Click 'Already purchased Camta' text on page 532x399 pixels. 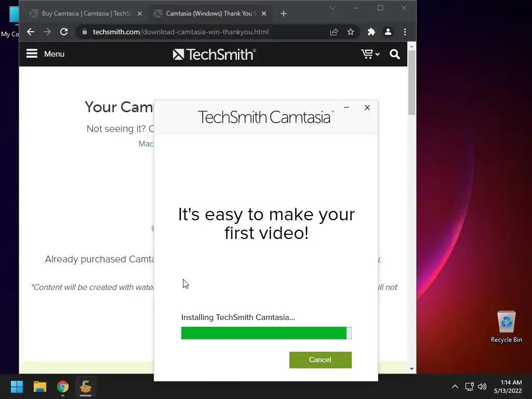tap(100, 259)
